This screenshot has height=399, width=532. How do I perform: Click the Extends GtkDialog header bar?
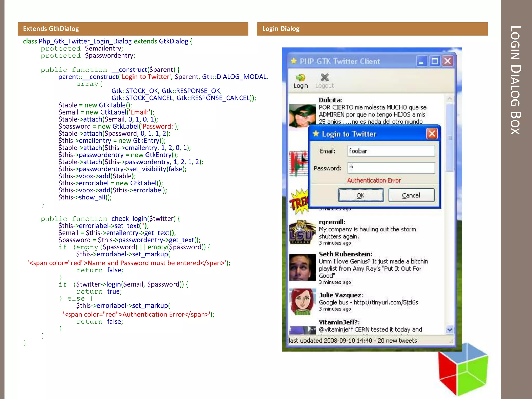pos(133,29)
